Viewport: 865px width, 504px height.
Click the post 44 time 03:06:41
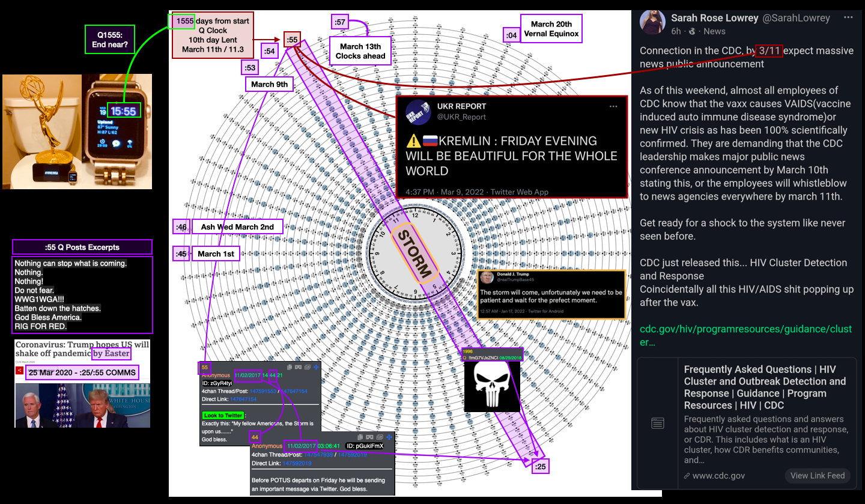329,446
